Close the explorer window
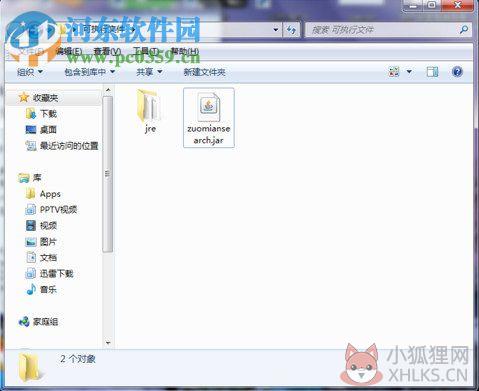 point(457,6)
